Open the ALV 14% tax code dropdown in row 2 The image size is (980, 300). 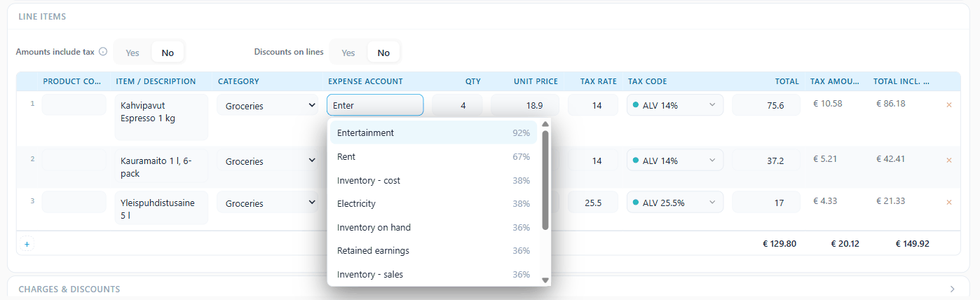(675, 161)
